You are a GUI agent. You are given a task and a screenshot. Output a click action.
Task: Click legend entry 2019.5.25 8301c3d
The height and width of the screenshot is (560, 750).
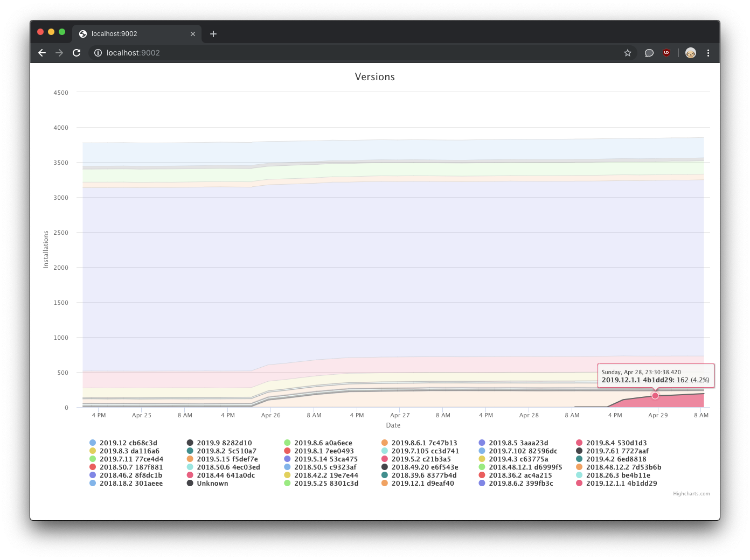321,484
